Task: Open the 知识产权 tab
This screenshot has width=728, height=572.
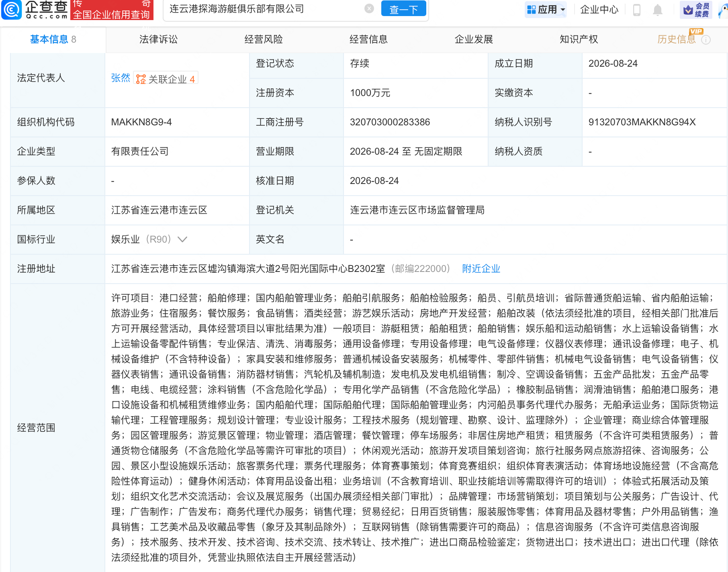Action: click(579, 39)
